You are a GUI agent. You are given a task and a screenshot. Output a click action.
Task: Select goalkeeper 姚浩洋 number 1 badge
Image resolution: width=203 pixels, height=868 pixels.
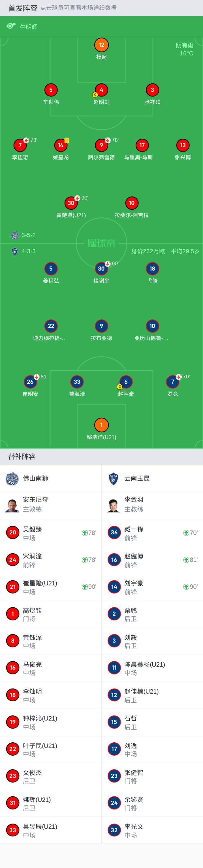point(101,425)
